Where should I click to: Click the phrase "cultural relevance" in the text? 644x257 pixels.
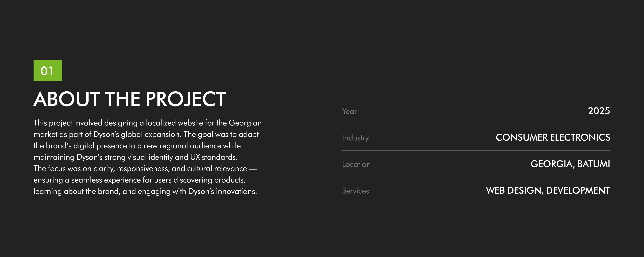217,168
